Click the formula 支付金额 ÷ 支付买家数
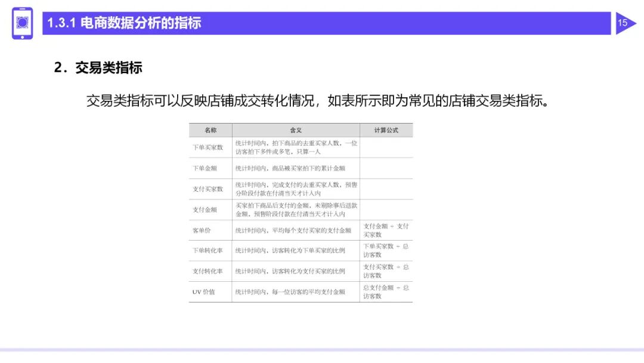Viewport: 644px width, 363px height. click(x=386, y=232)
